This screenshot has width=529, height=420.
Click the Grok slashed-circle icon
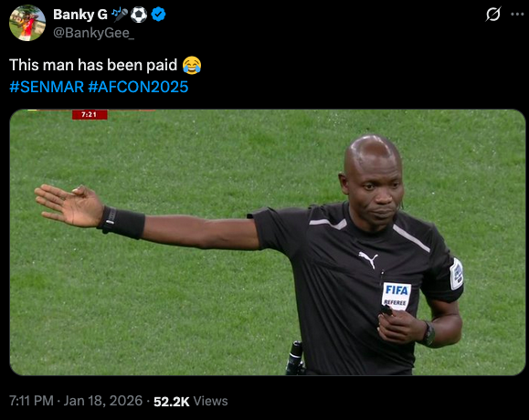(x=492, y=15)
